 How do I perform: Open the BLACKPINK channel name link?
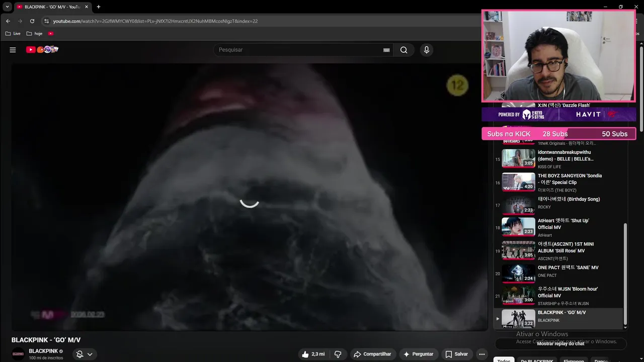pos(43,351)
